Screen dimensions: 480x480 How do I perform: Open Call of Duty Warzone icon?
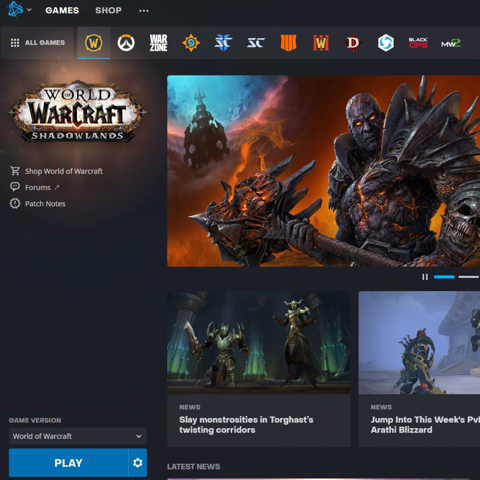pyautogui.click(x=158, y=43)
